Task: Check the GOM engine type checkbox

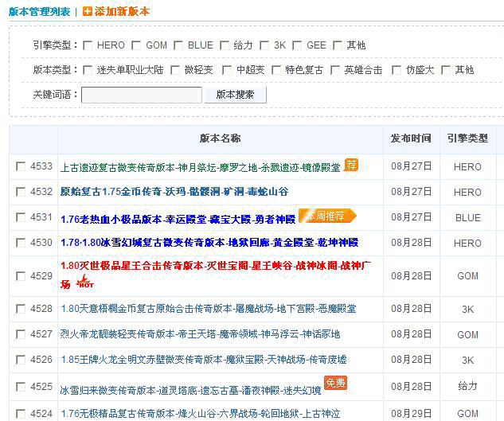Action: (136, 45)
